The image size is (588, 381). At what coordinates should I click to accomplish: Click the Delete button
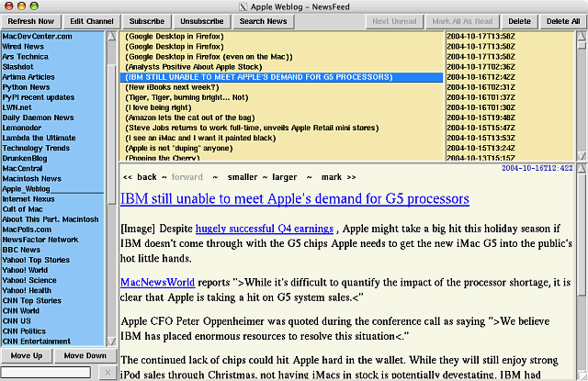click(x=519, y=21)
